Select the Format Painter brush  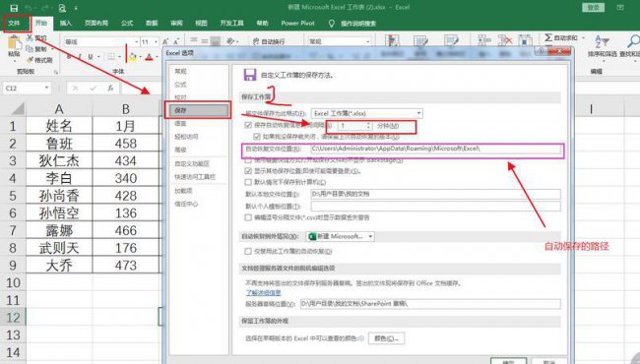[30, 60]
